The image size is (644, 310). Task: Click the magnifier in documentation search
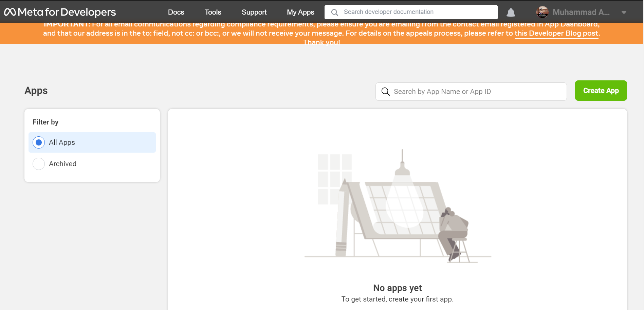(335, 13)
